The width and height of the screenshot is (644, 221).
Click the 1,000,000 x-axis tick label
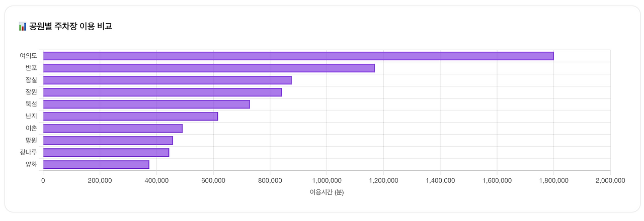327,180
